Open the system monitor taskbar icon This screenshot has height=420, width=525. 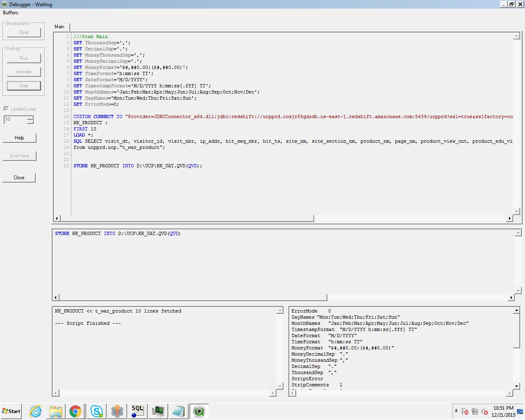[158, 411]
